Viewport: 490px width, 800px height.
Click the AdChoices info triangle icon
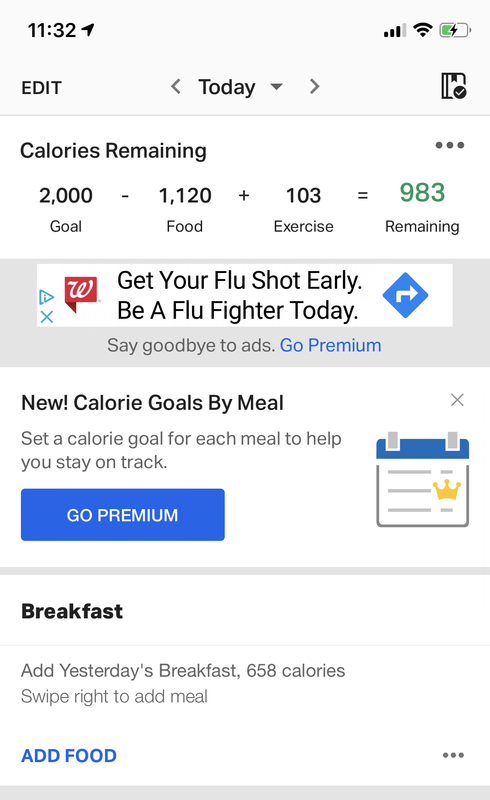46,296
